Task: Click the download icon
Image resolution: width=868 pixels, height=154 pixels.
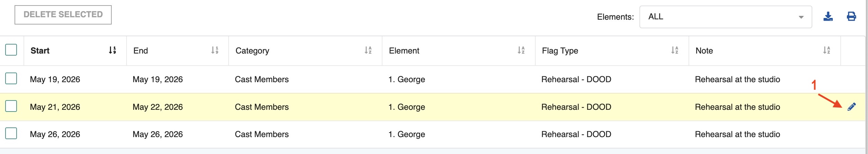Action: pos(828,17)
